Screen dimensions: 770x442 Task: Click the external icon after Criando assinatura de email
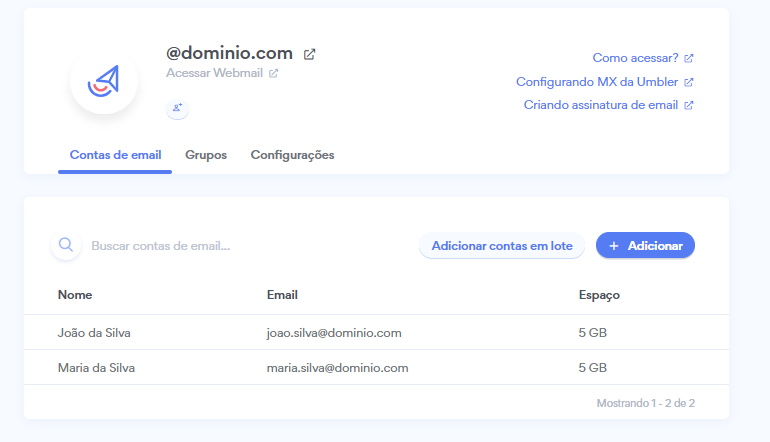pos(688,105)
